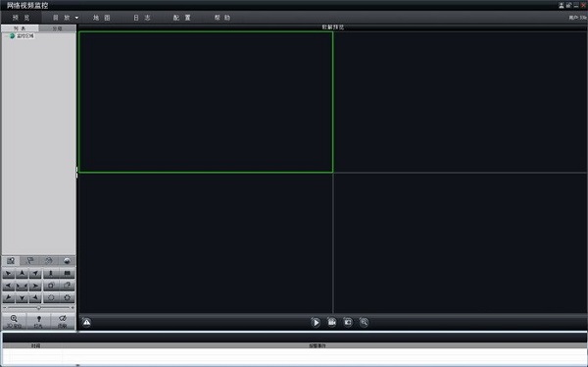588x367 pixels.
Task: Open the 配置 configuration menu
Action: click(x=182, y=18)
